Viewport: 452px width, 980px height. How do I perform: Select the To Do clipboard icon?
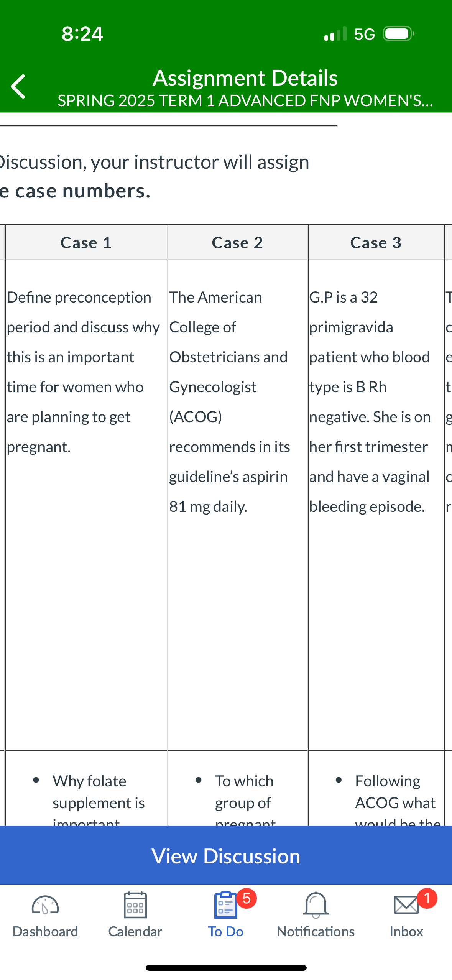(225, 905)
